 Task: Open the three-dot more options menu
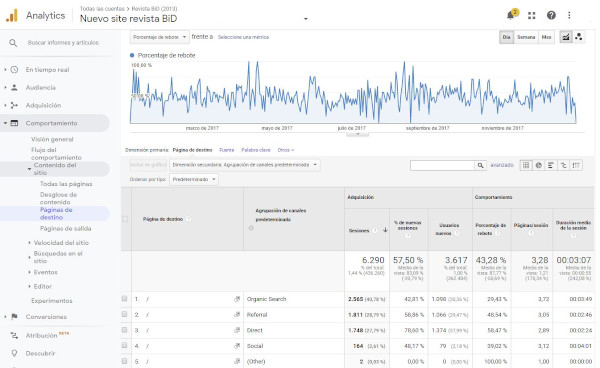click(x=569, y=15)
